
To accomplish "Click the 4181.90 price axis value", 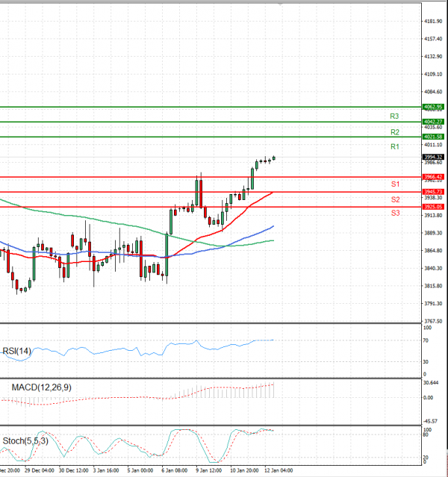I will 433,22.
